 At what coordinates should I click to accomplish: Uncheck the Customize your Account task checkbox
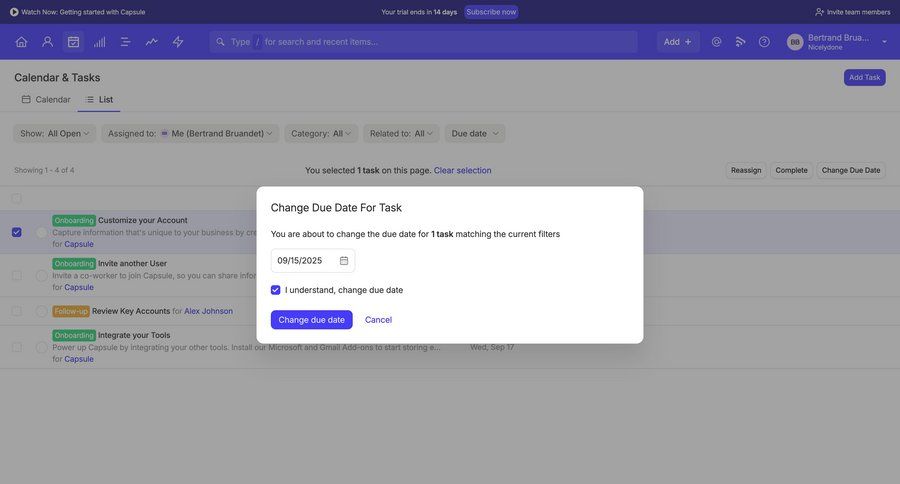tap(17, 232)
